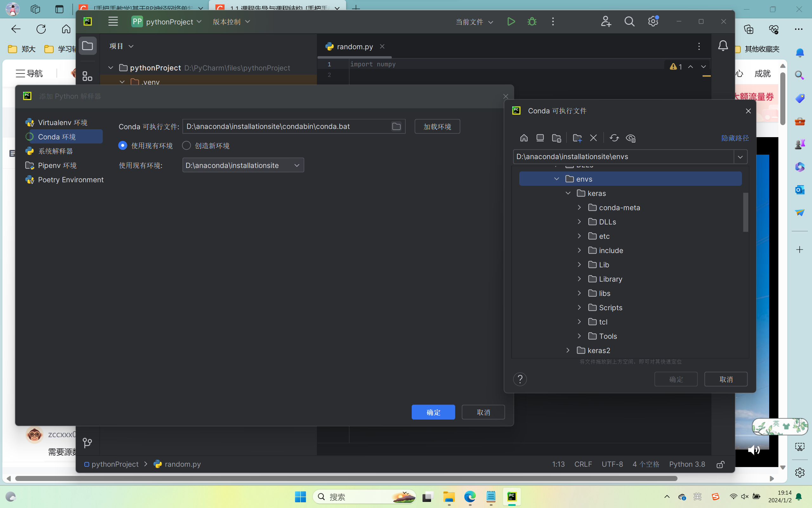This screenshot has height=508, width=812.
Task: Collapse the keras folder node
Action: pos(568,193)
